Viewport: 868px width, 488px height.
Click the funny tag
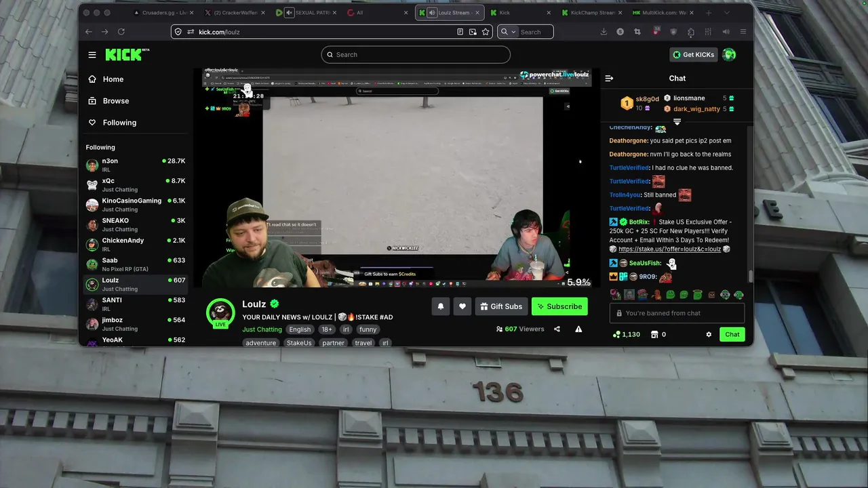tap(368, 329)
